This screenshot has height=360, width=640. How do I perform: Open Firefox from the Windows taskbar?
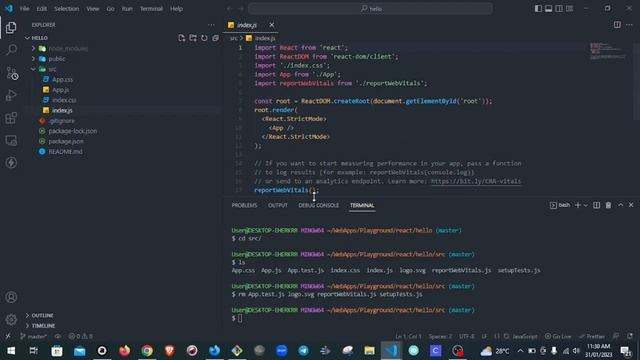click(x=124, y=351)
